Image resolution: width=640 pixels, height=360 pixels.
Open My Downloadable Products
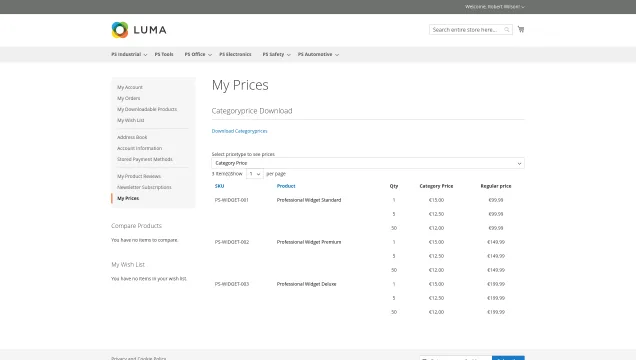tap(147, 109)
